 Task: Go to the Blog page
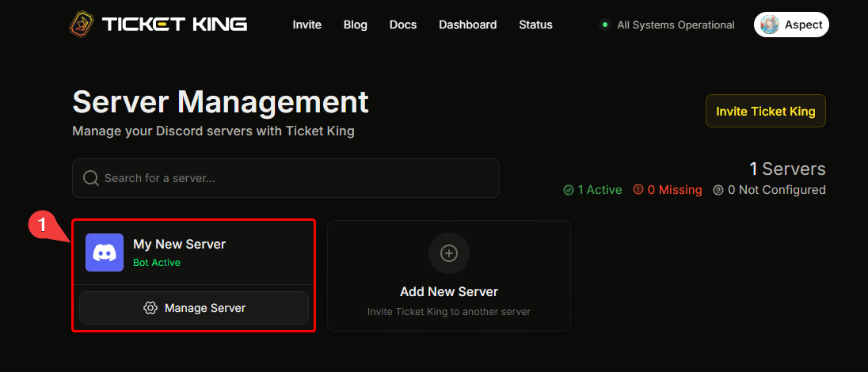pos(356,25)
